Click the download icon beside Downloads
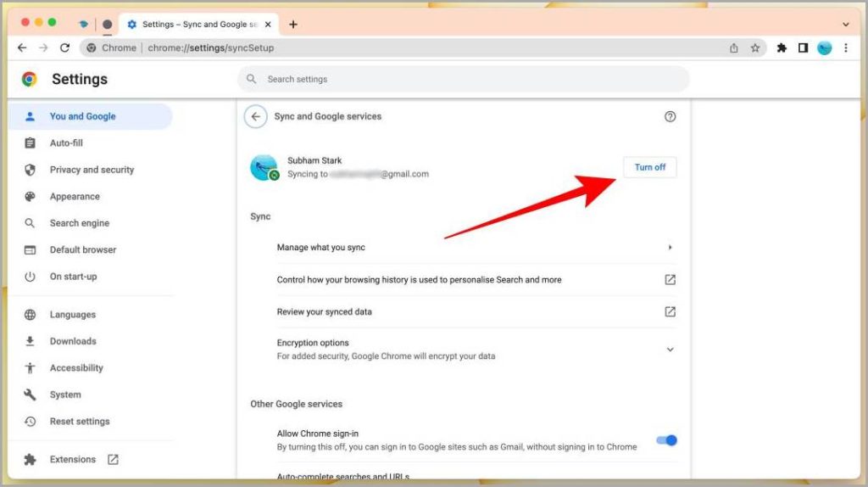Viewport: 868px width, 487px height. pos(30,341)
